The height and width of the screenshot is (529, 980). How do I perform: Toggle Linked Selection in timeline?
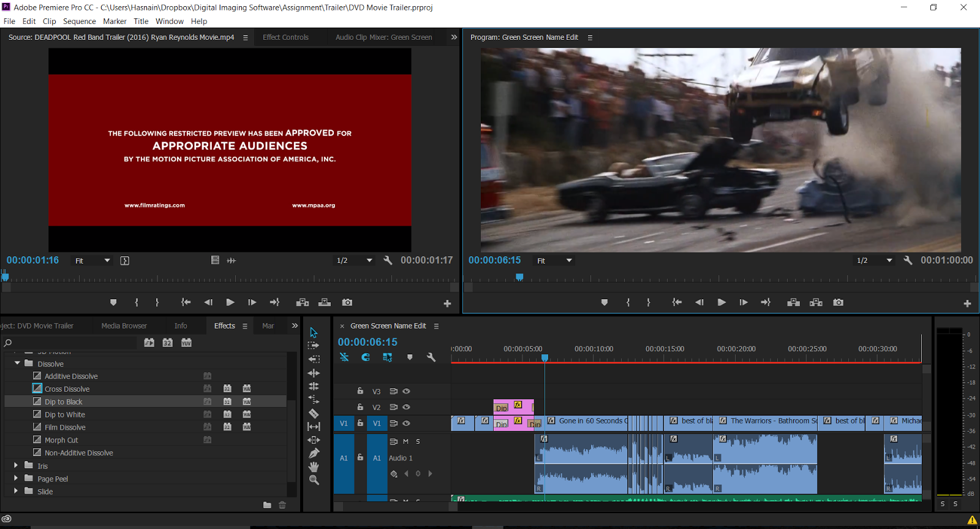pyautogui.click(x=388, y=357)
